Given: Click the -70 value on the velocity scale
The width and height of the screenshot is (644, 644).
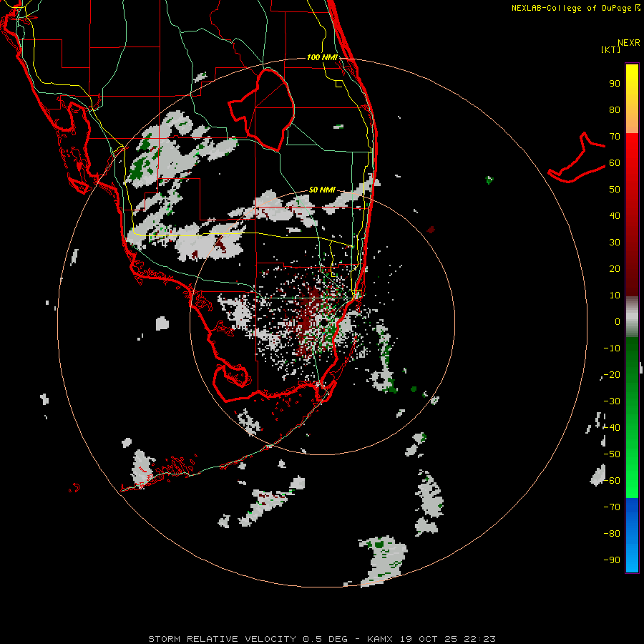Looking at the screenshot, I should (x=612, y=507).
